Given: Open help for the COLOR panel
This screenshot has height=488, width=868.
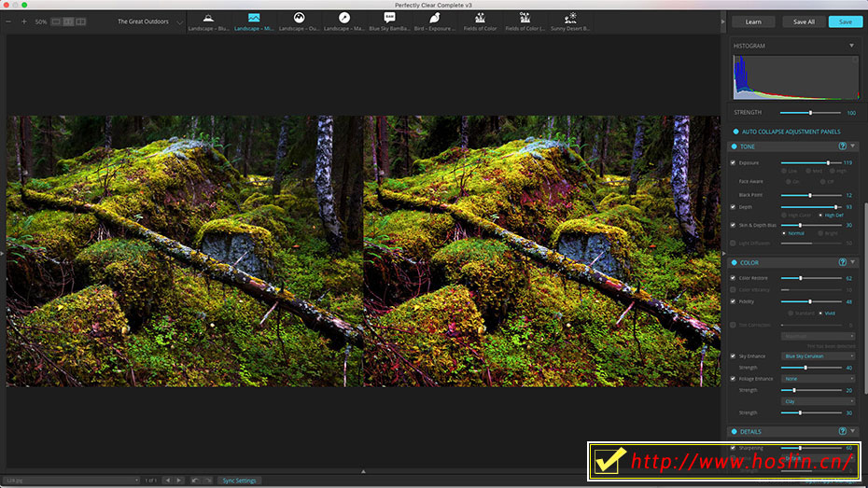Looking at the screenshot, I should pos(842,262).
